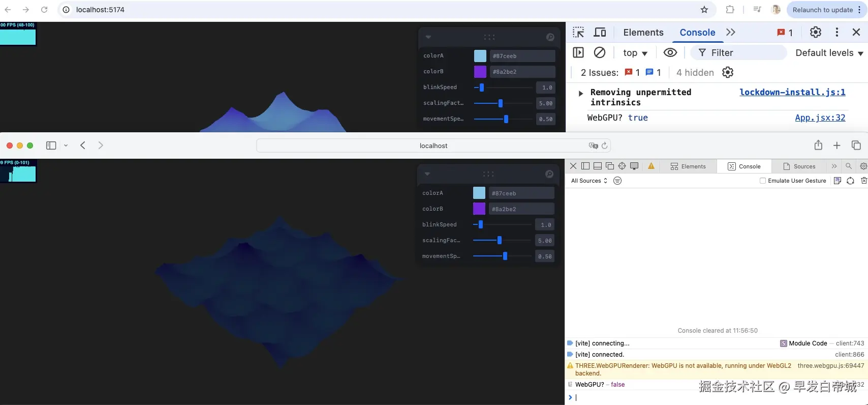Viewport: 868px width, 405px height.
Task: Create live expression with the eye icon
Action: (x=670, y=52)
